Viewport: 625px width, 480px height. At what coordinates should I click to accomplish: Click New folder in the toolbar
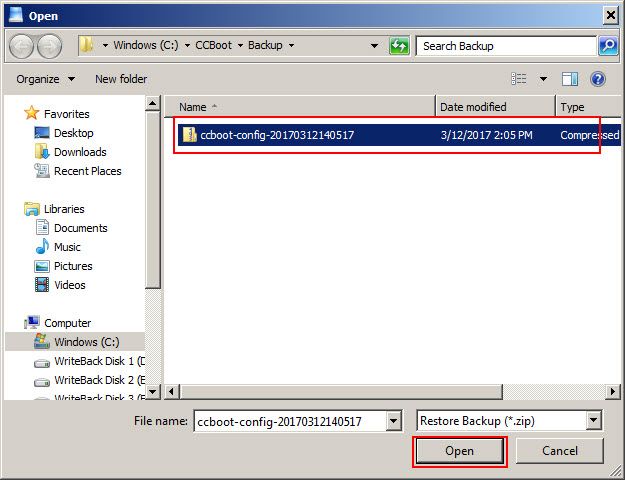pyautogui.click(x=121, y=79)
